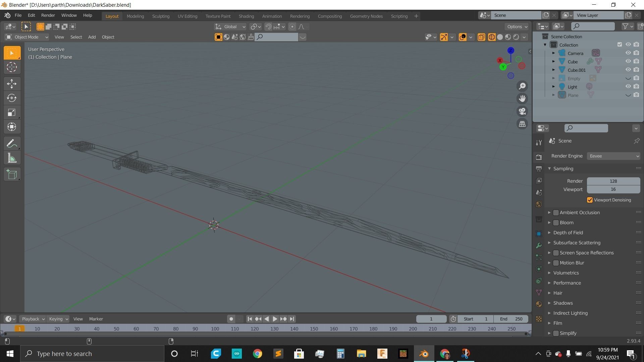Enable the Ambient Occlusion checkbox
The image size is (644, 362).
(x=556, y=213)
